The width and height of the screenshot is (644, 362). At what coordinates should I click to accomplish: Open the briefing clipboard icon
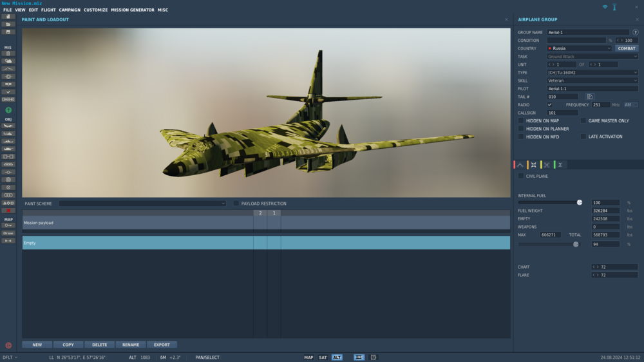[8, 53]
